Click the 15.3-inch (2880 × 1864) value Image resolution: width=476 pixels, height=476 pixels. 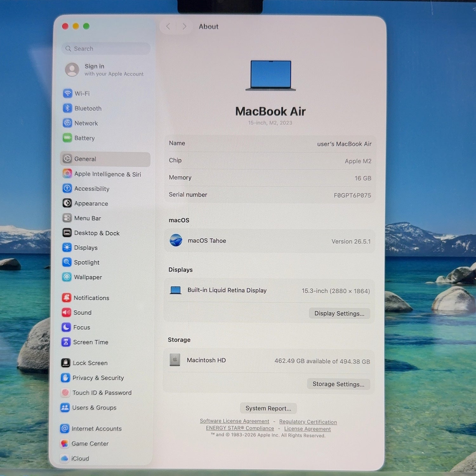pos(336,291)
